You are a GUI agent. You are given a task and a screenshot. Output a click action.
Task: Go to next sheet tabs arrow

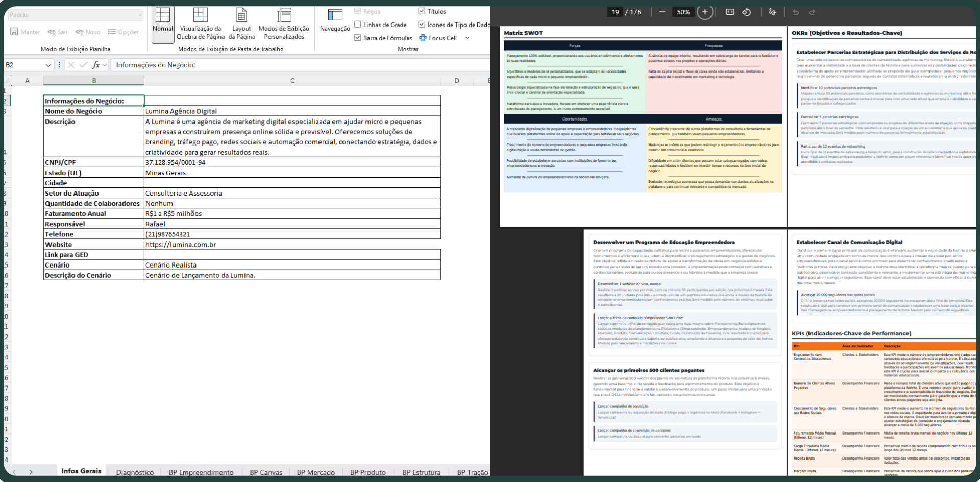pyautogui.click(x=31, y=472)
